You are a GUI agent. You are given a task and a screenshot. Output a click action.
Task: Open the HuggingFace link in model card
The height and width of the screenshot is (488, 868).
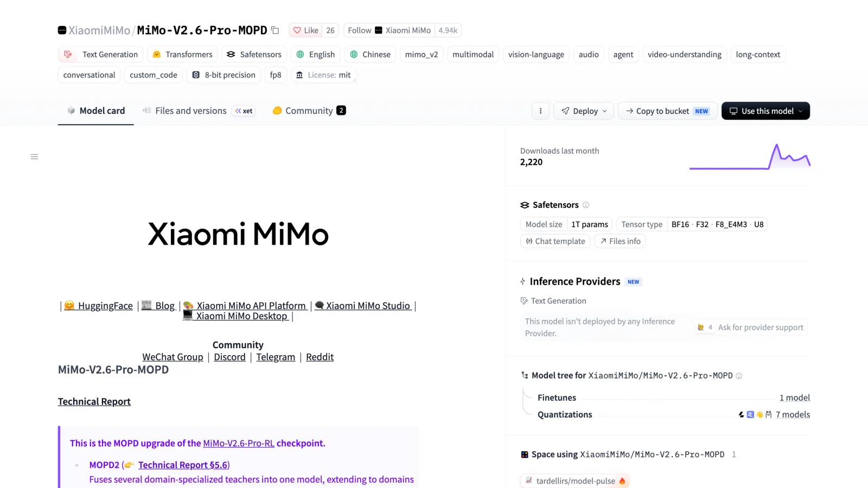click(98, 306)
